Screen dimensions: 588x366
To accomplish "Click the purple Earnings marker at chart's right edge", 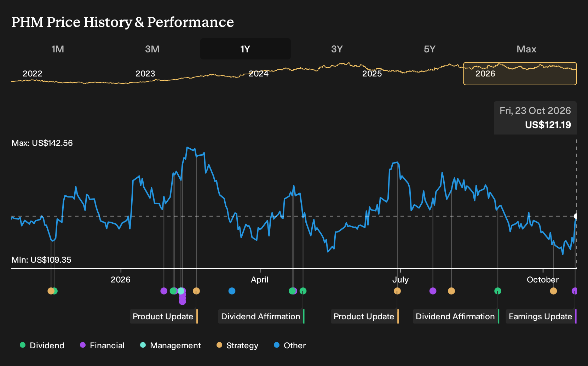I will point(575,291).
